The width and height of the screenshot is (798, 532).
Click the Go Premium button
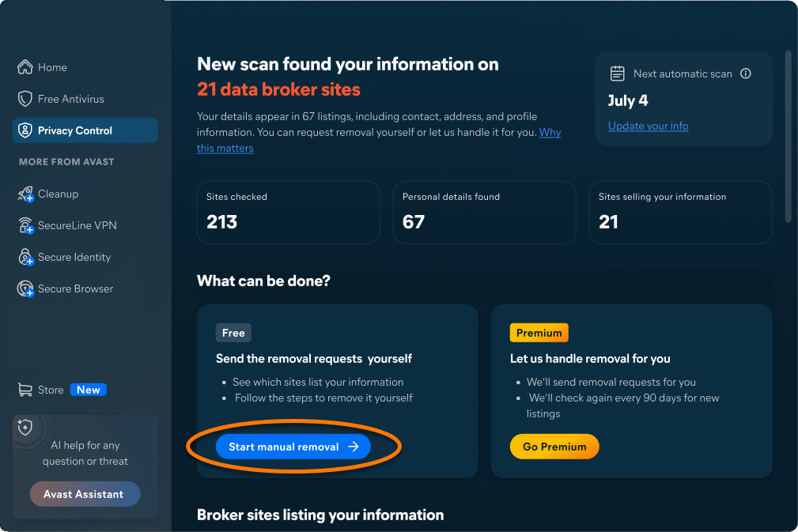(x=554, y=447)
